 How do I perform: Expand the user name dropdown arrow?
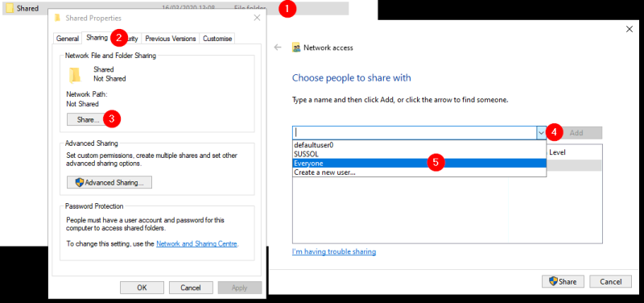541,133
